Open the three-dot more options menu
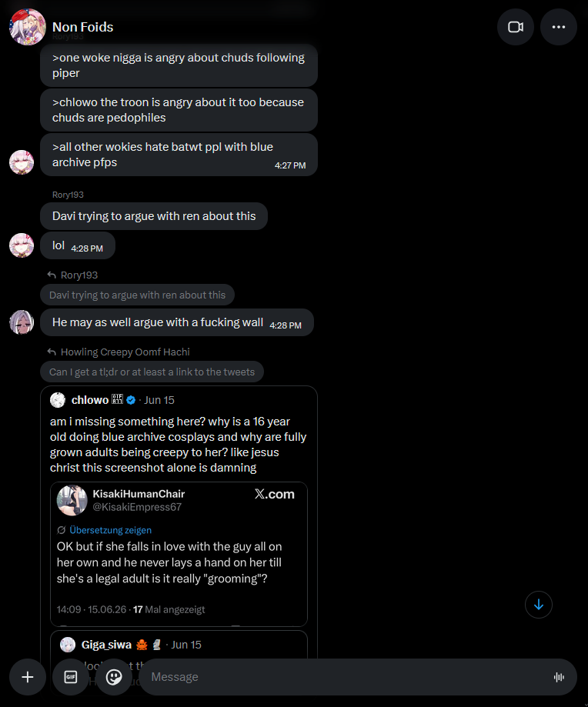 [x=558, y=27]
